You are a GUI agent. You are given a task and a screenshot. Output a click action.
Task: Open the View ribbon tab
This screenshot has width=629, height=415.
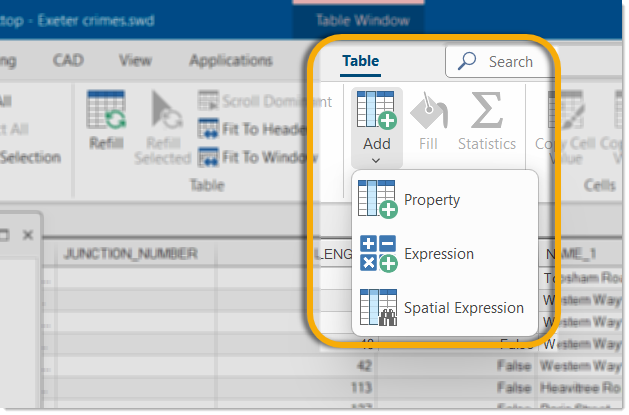click(135, 60)
